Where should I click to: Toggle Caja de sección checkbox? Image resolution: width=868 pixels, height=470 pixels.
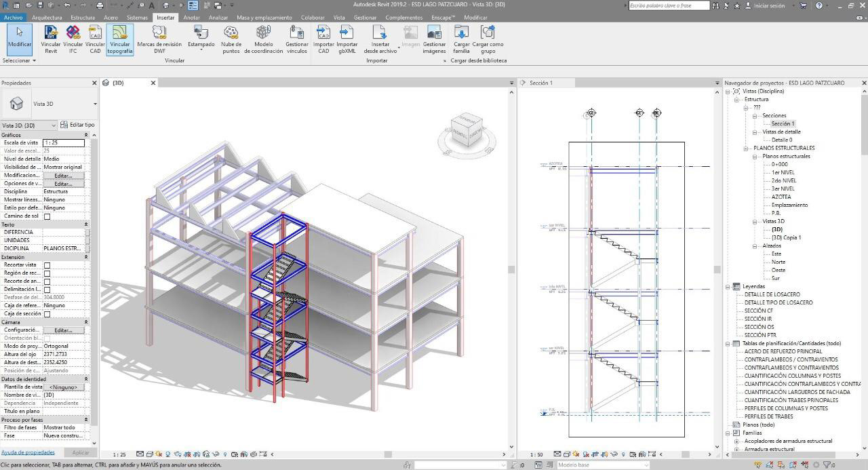[x=47, y=314]
